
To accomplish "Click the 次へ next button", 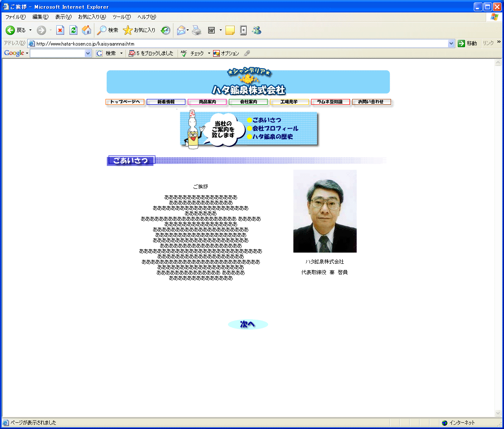I will (x=248, y=324).
